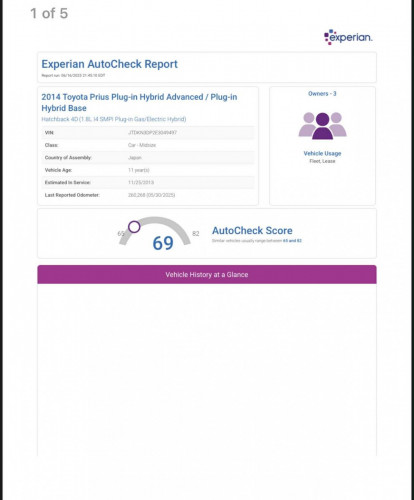Open the Experian AutoCheck Report heading

coord(109,64)
